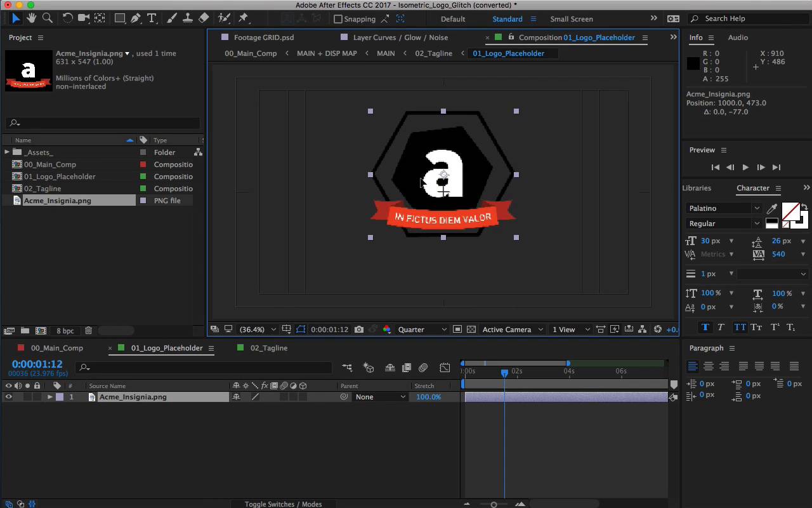The image size is (812, 508).
Task: Open Quarter resolution dropdown
Action: (x=422, y=330)
